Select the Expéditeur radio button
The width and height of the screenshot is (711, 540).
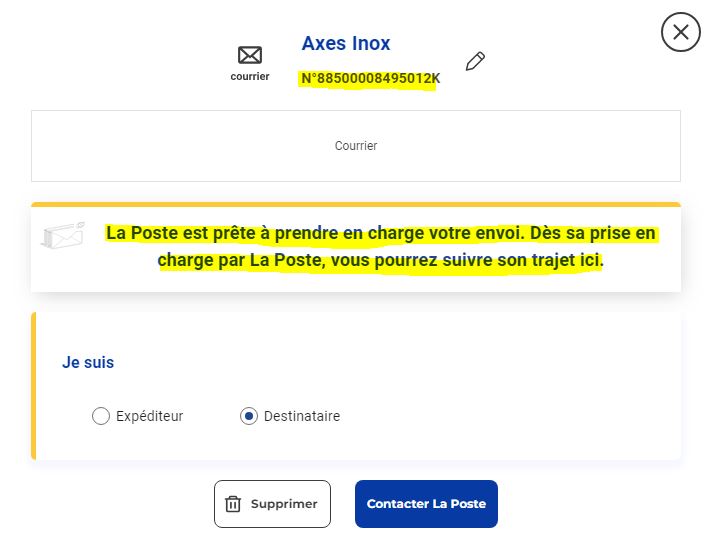101,416
